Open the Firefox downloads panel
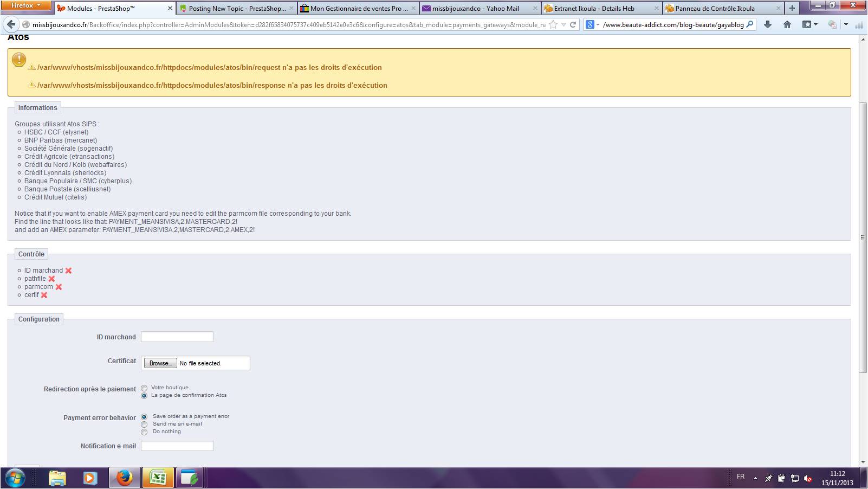Screen dimensions: 868x489 768,24
